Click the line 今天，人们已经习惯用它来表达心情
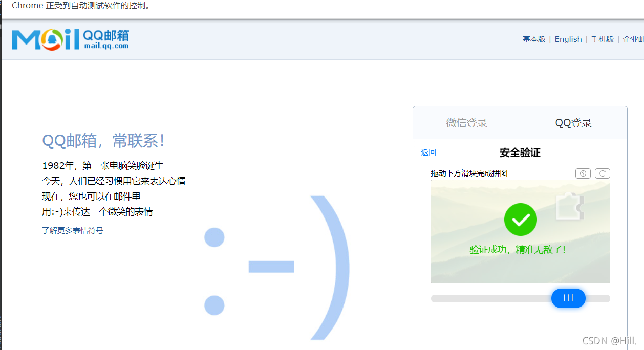The width and height of the screenshot is (644, 350). [x=114, y=181]
